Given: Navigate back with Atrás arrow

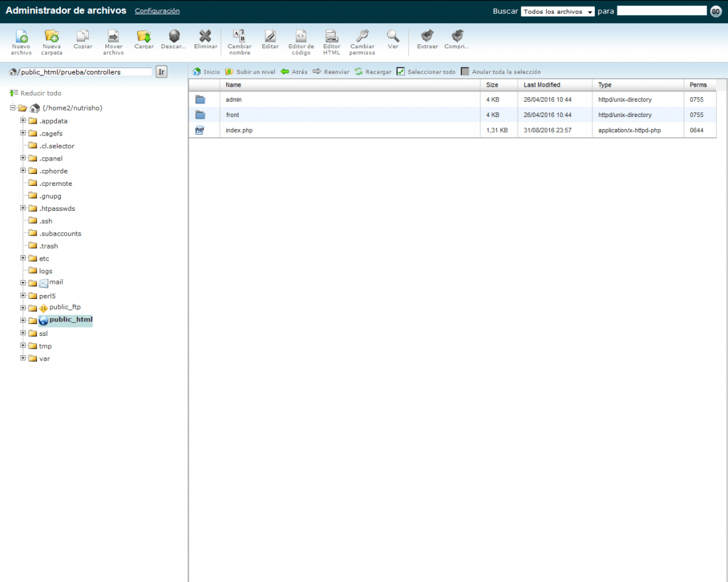Looking at the screenshot, I should coord(294,72).
